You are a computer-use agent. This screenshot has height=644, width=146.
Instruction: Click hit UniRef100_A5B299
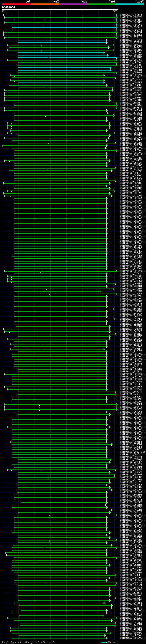click(x=131, y=42)
